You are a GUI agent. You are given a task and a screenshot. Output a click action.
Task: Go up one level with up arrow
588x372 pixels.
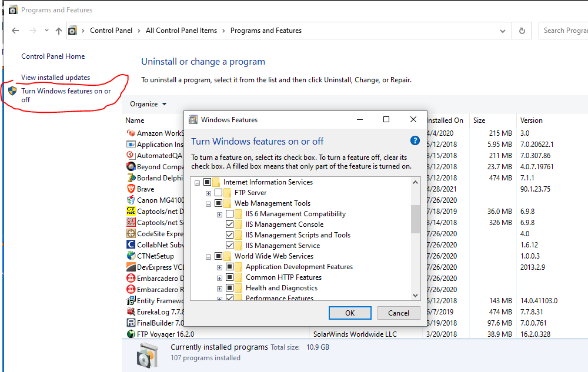[58, 31]
